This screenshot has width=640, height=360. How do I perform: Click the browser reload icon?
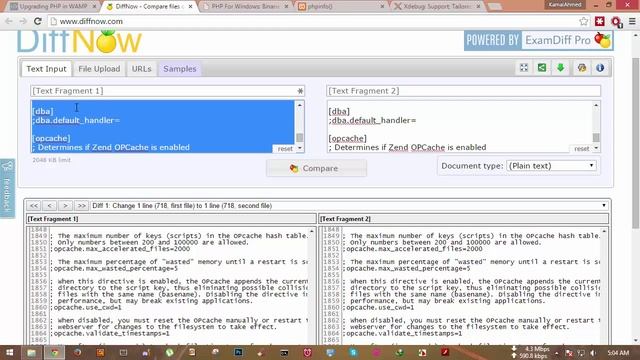(x=38, y=21)
